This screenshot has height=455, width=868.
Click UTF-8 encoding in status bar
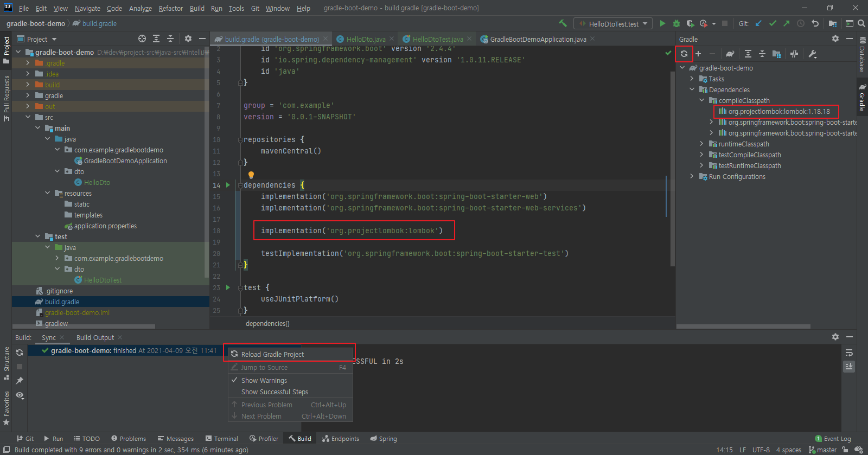[x=761, y=450]
